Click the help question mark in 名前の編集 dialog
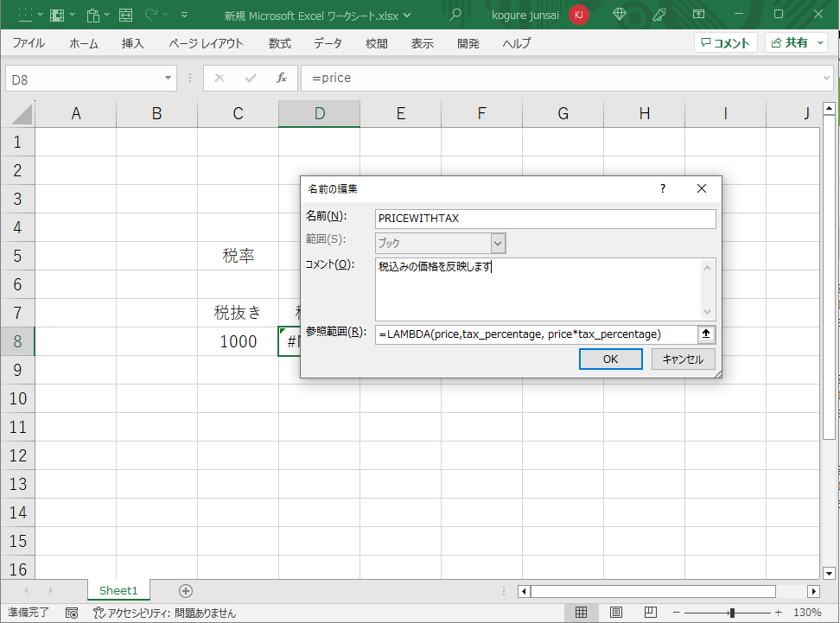840x623 pixels. (663, 188)
